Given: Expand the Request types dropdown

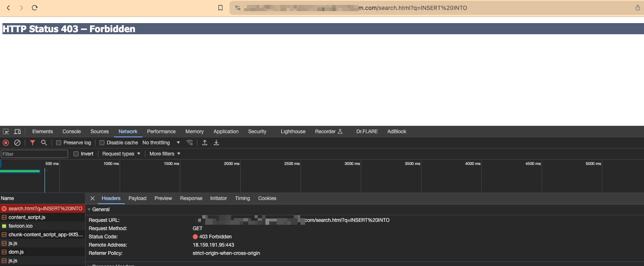Looking at the screenshot, I should pyautogui.click(x=121, y=154).
